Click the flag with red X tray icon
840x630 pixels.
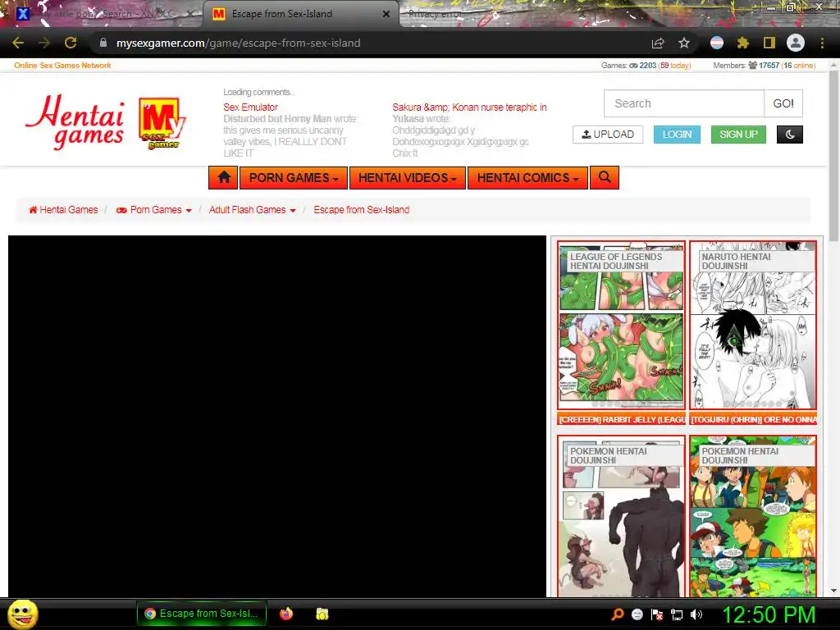[657, 614]
